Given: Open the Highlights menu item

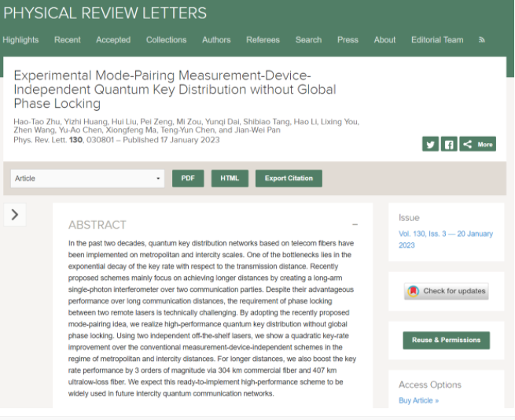Looking at the screenshot, I should (20, 40).
